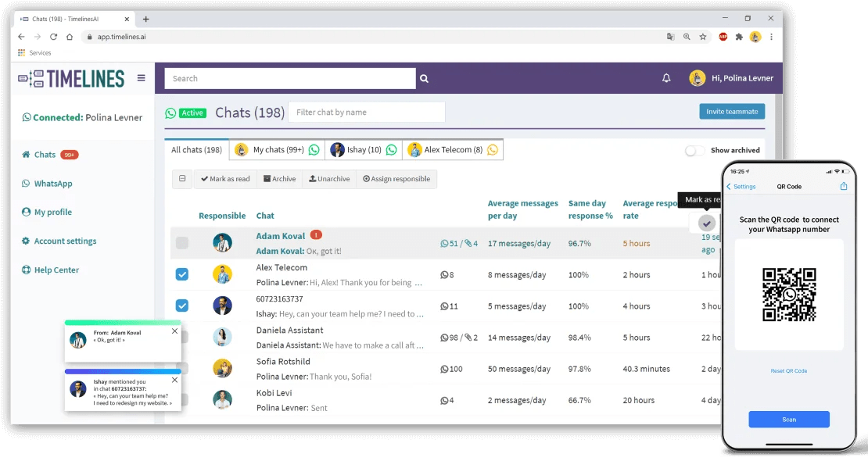Click the search magnifier icon
The width and height of the screenshot is (868, 461).
click(424, 78)
